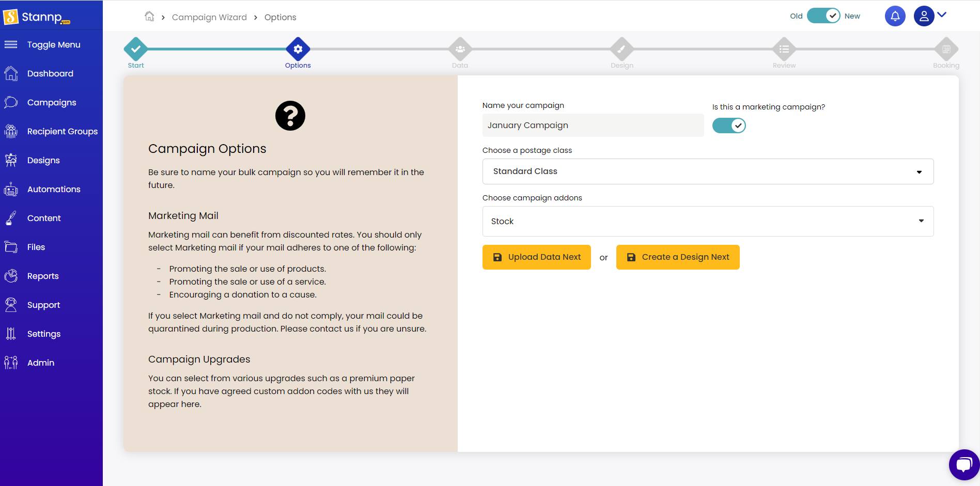The image size is (980, 486).
Task: Click the 'Old' interface label
Action: click(x=796, y=16)
